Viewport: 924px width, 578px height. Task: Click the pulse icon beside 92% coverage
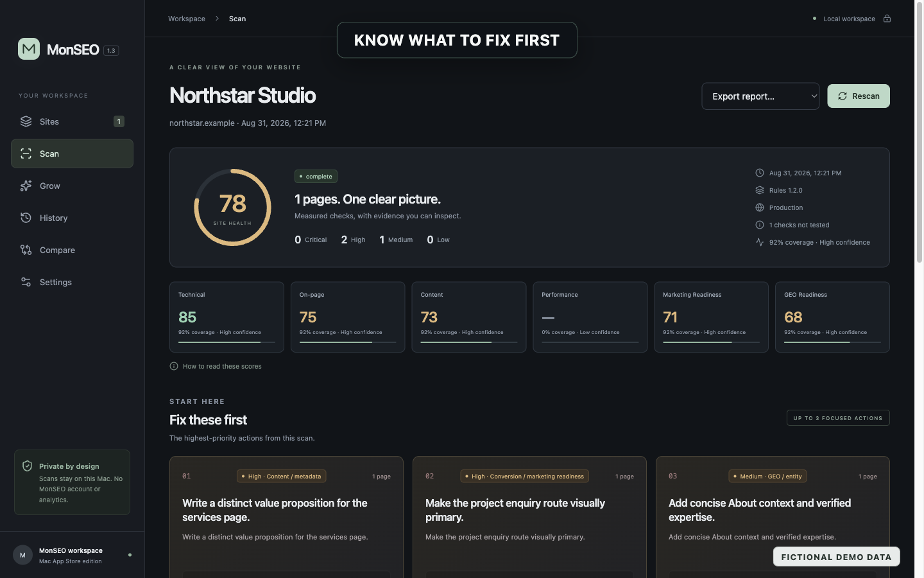pyautogui.click(x=760, y=242)
